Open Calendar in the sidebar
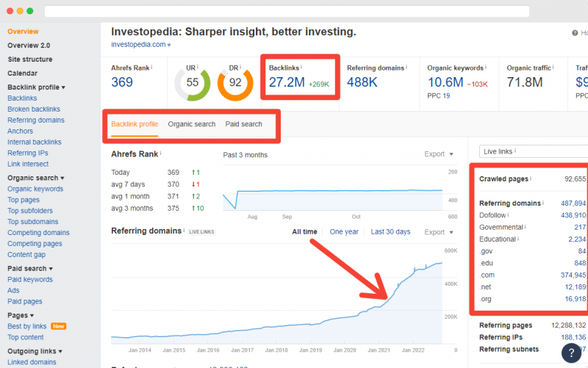The width and height of the screenshot is (588, 368). coord(23,73)
